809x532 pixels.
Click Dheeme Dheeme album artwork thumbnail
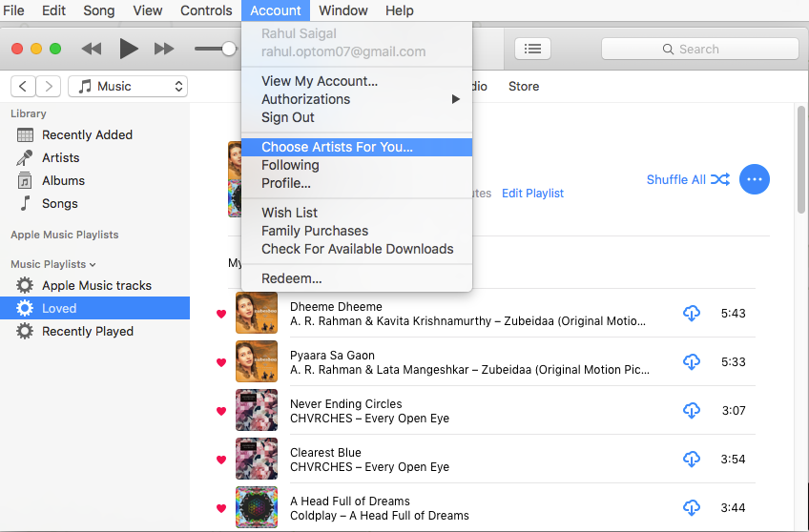pyautogui.click(x=257, y=313)
